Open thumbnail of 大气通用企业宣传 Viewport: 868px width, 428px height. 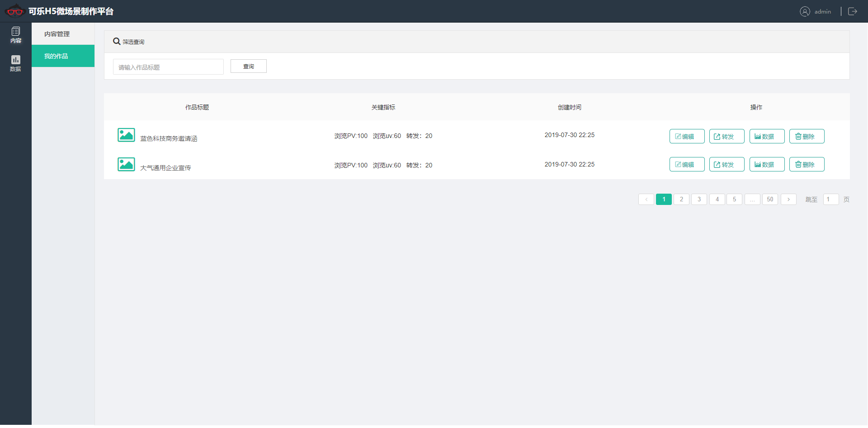(x=126, y=164)
